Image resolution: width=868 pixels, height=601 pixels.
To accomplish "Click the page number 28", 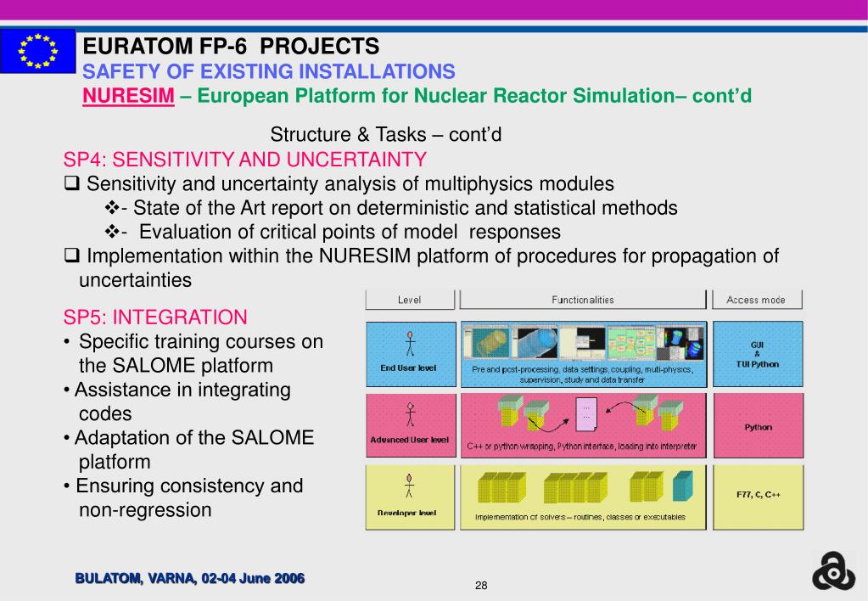I will (481, 586).
